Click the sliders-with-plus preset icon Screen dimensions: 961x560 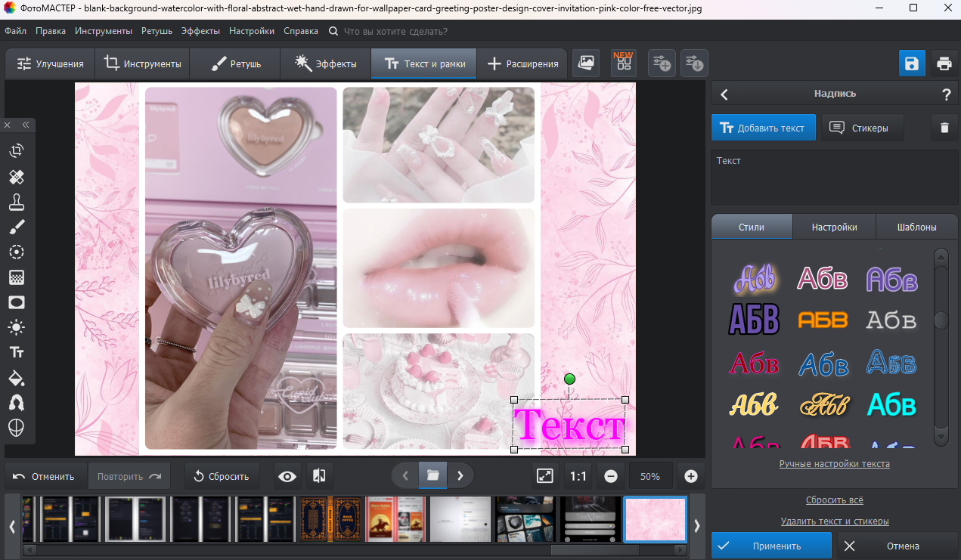(x=662, y=63)
